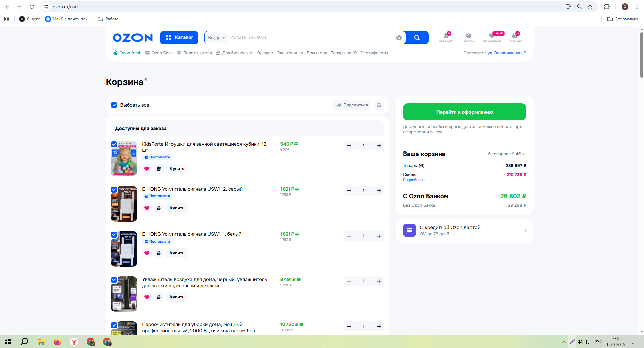
Task: Go to Дом и сад category
Action: [x=317, y=53]
